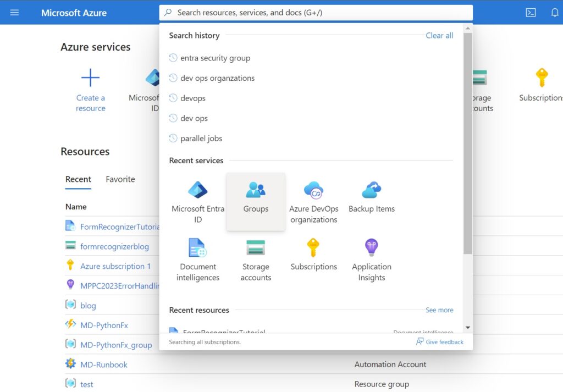This screenshot has height=392, width=563.
Task: Click the Give feedback person icon
Action: pos(420,341)
